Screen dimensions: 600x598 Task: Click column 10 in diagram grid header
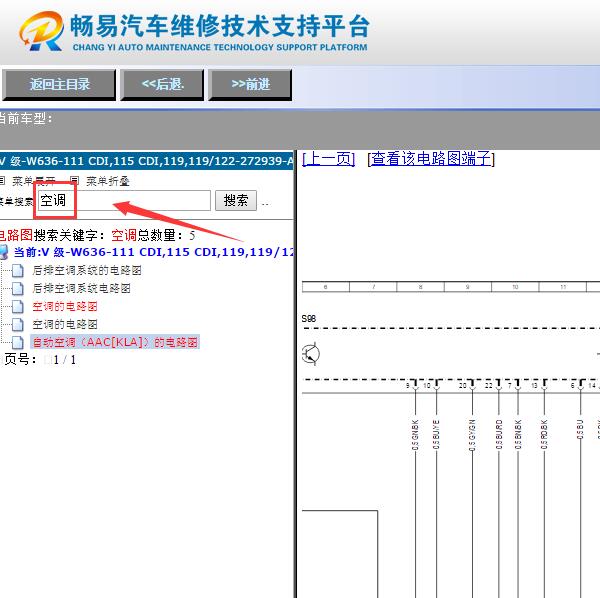point(515,287)
